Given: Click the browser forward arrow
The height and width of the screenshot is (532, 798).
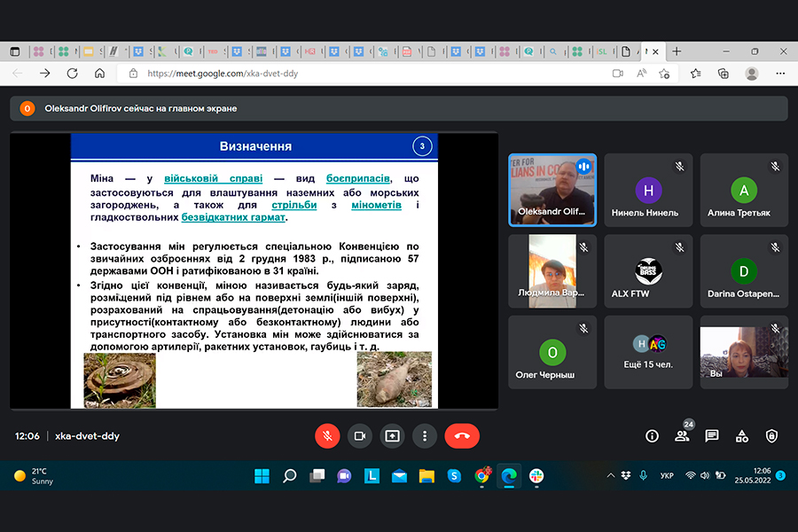Looking at the screenshot, I should coord(45,74).
